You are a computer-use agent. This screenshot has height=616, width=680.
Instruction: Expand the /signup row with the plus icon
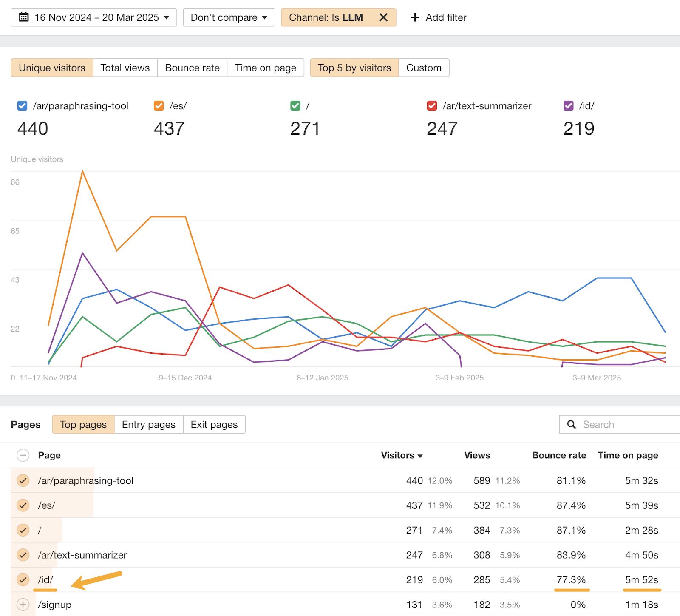23,604
